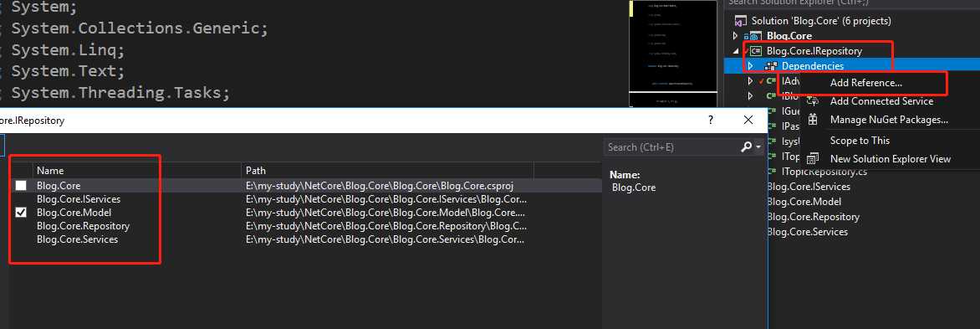980x329 pixels.
Task: Select Blog.Core.Services row in reference list
Action: pos(78,239)
